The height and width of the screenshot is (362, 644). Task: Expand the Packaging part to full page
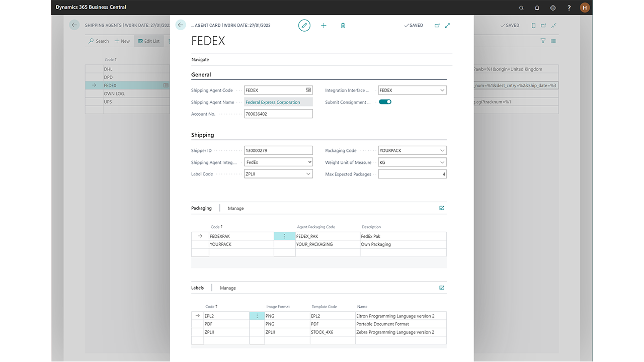click(x=442, y=208)
